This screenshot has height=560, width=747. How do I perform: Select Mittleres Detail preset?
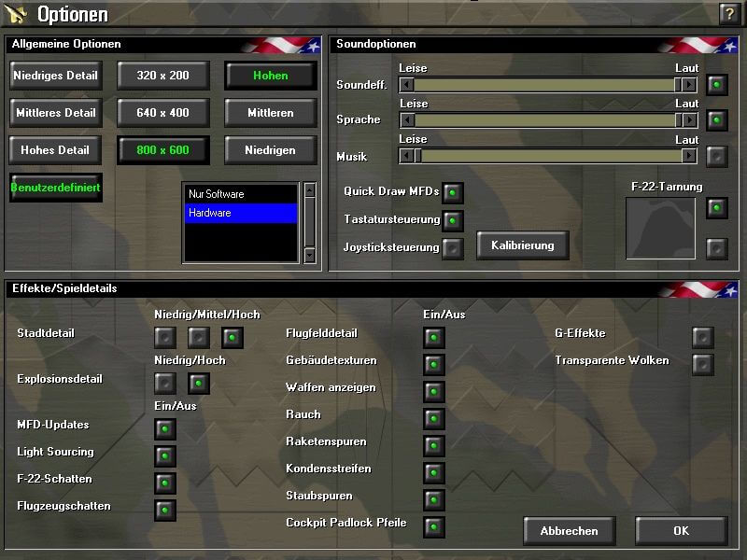coord(56,113)
